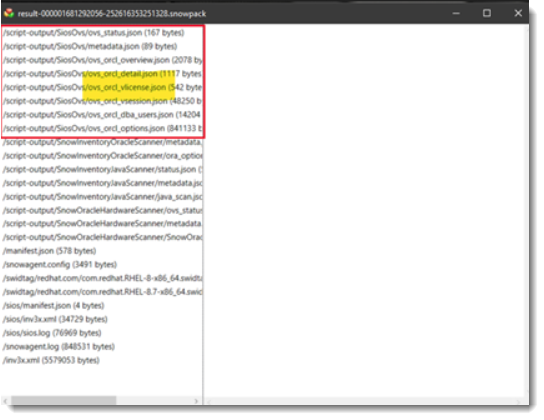Select /snowagent.log file entry
Viewport: 544px width, 420px height.
coord(59,346)
